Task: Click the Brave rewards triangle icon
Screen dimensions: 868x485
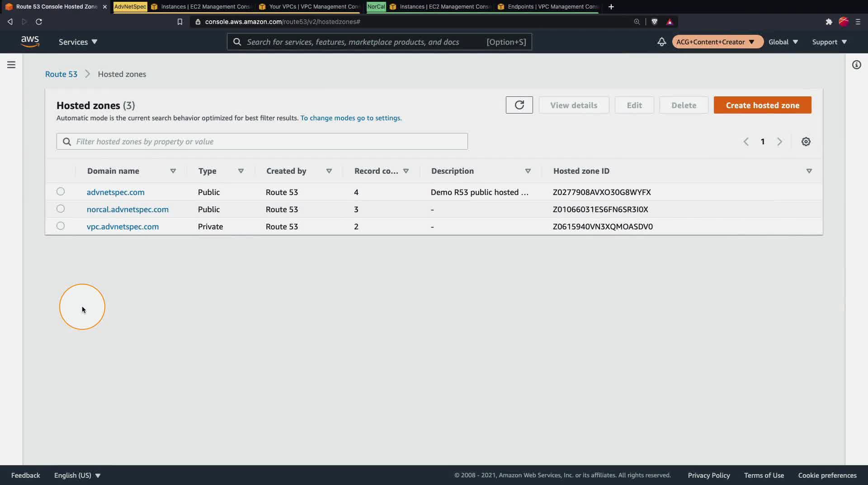Action: pyautogui.click(x=670, y=22)
